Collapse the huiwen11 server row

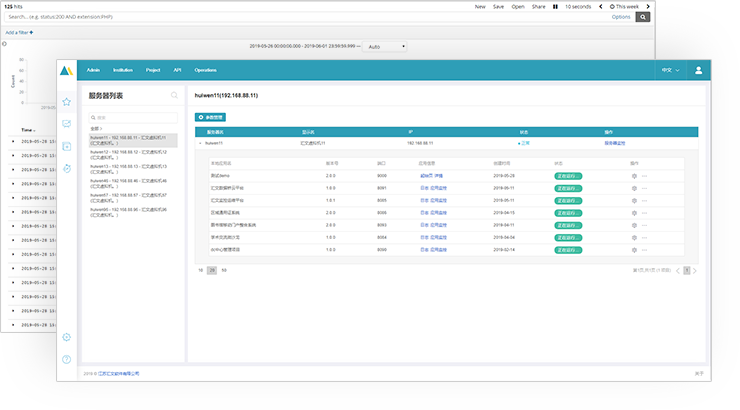201,144
